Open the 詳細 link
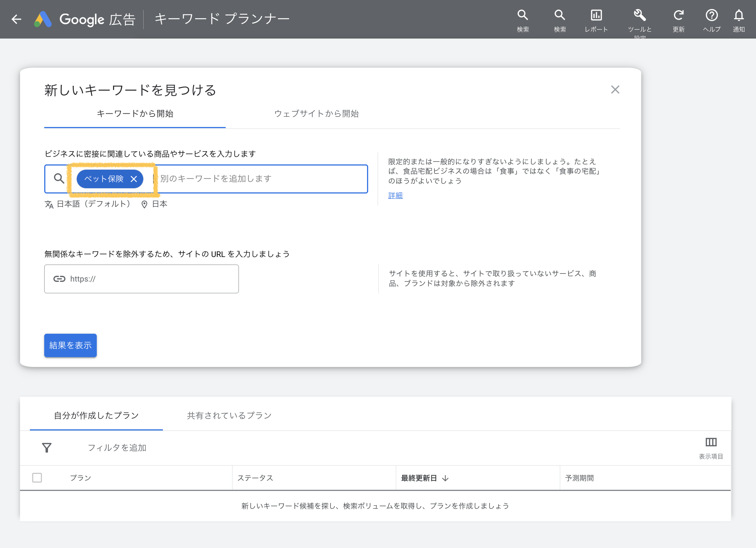This screenshot has width=756, height=548. pos(395,195)
